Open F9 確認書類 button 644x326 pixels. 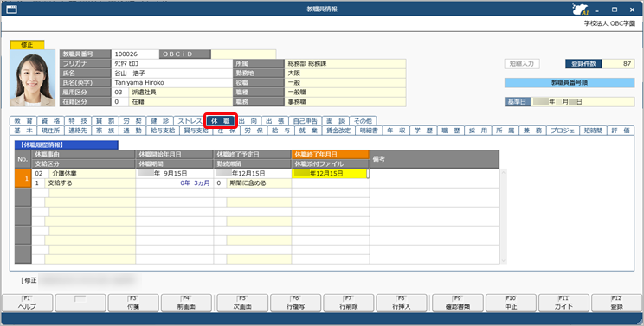(458, 303)
